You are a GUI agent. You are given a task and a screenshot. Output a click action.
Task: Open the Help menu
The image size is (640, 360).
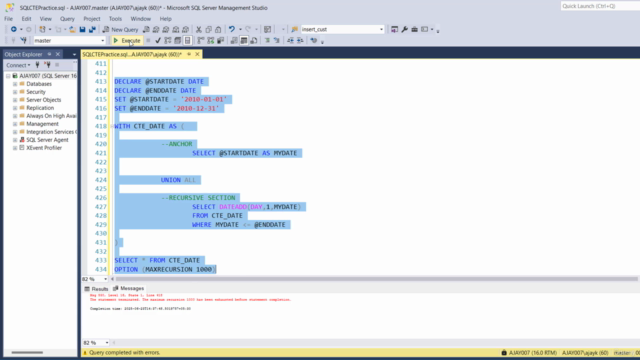(x=165, y=19)
